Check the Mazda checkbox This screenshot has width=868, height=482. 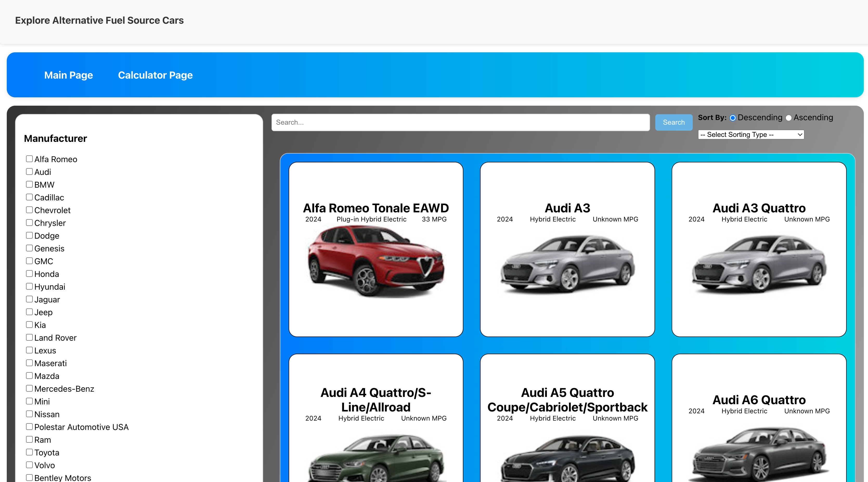(x=29, y=376)
